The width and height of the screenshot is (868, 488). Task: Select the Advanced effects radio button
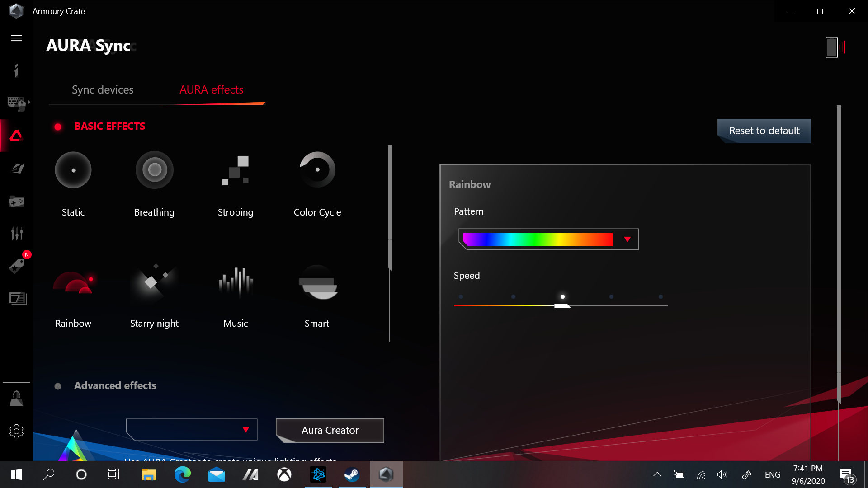tap(58, 386)
